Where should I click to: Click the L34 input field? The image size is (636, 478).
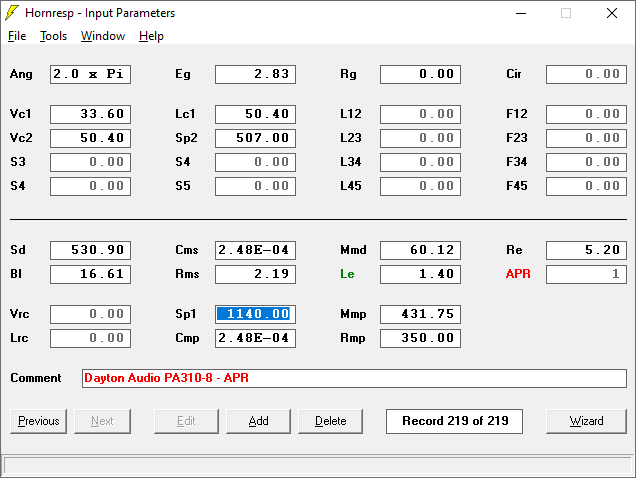pyautogui.click(x=421, y=162)
